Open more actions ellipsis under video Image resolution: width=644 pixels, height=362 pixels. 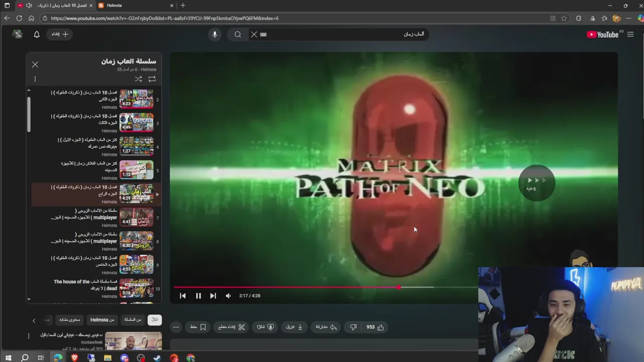pyautogui.click(x=176, y=327)
